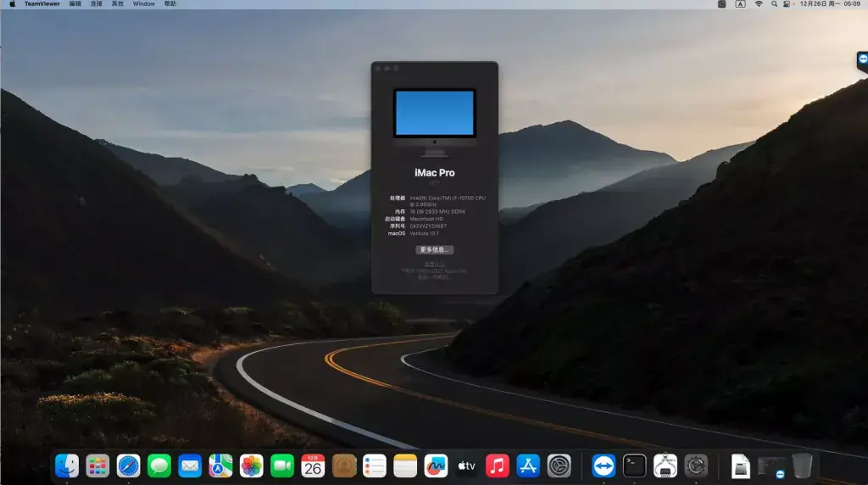Open Calendar showing 26
The width and height of the screenshot is (868, 485).
(x=313, y=465)
